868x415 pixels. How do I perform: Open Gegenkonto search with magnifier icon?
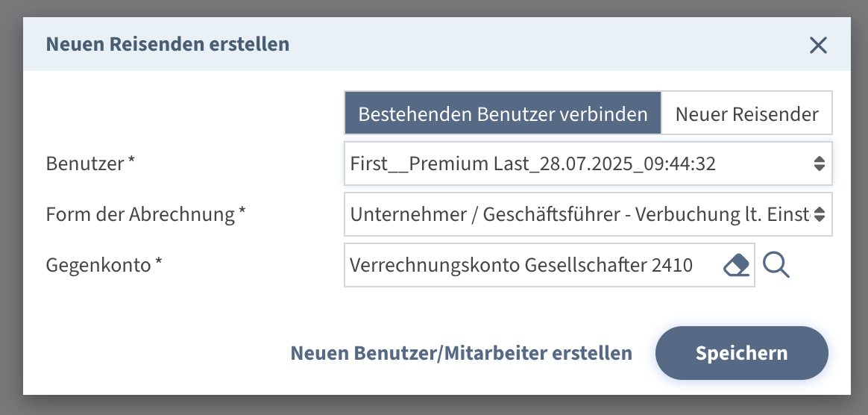tap(776, 265)
